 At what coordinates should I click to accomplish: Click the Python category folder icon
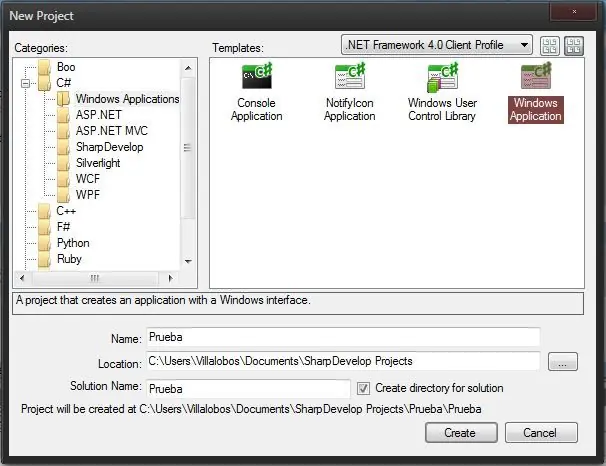click(44, 243)
